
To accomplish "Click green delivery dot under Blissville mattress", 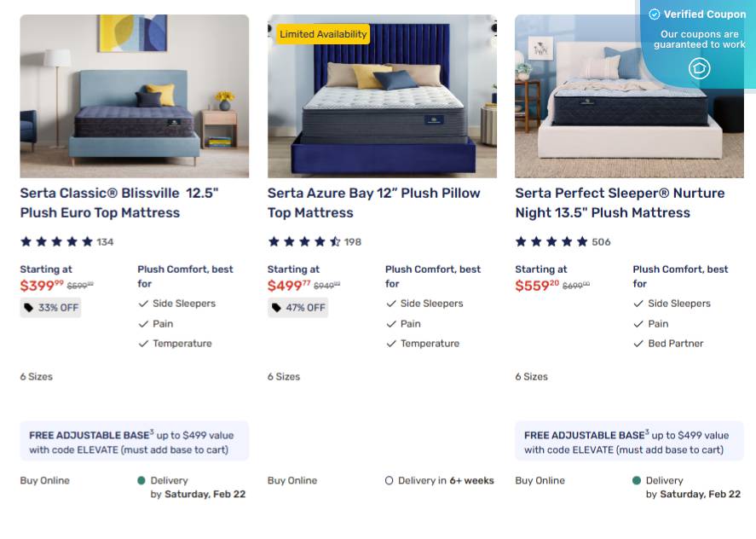I will (x=141, y=481).
